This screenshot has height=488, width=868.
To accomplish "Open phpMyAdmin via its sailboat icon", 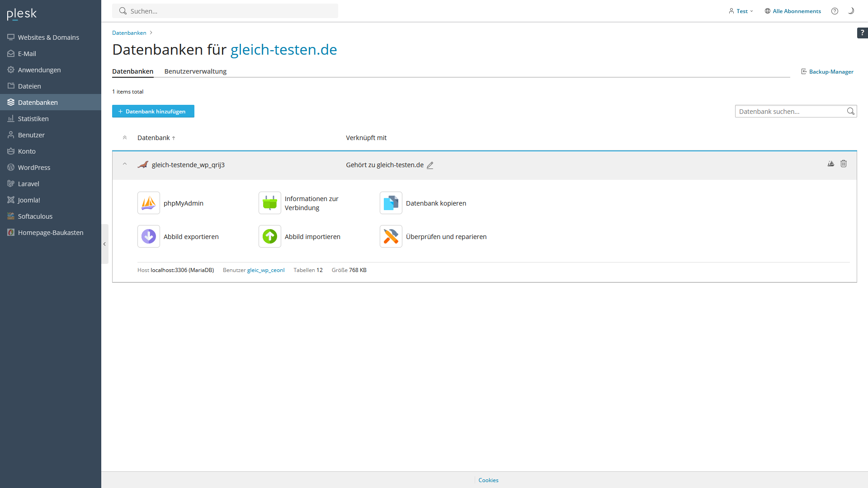I will coord(148,203).
